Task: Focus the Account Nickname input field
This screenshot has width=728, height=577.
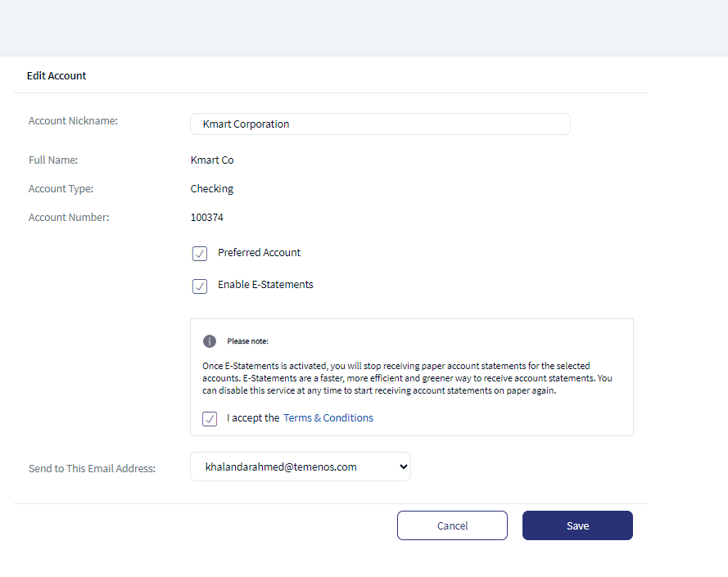Action: click(x=380, y=124)
